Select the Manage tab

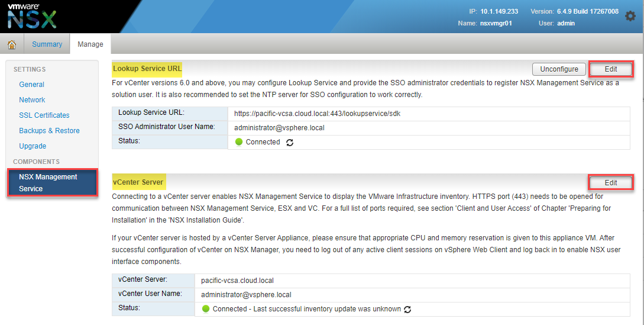pos(90,44)
